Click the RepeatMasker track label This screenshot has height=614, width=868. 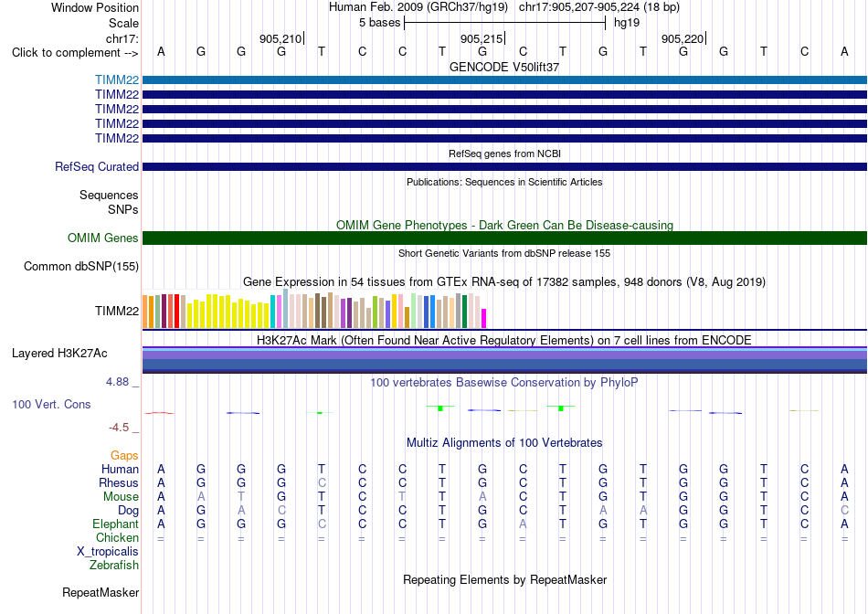[x=101, y=592]
